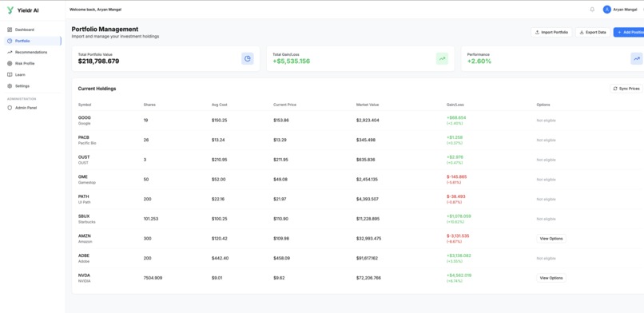Click total gain +$5,535.156

291,61
